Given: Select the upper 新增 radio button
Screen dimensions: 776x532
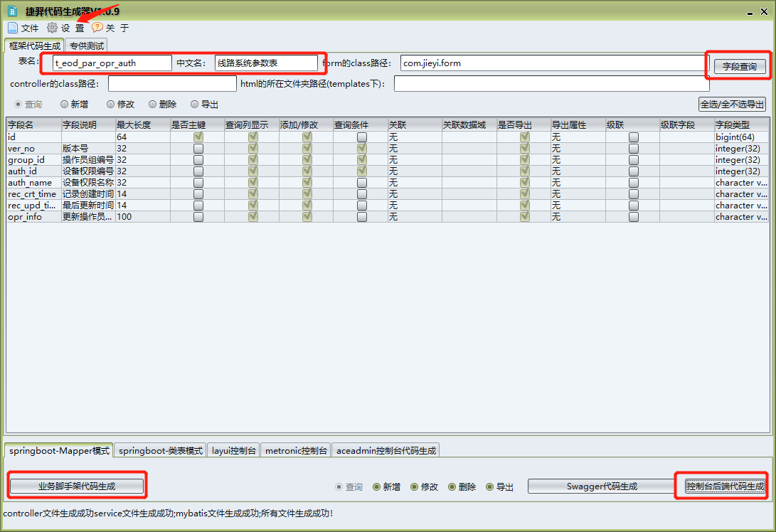Looking at the screenshot, I should coord(65,105).
